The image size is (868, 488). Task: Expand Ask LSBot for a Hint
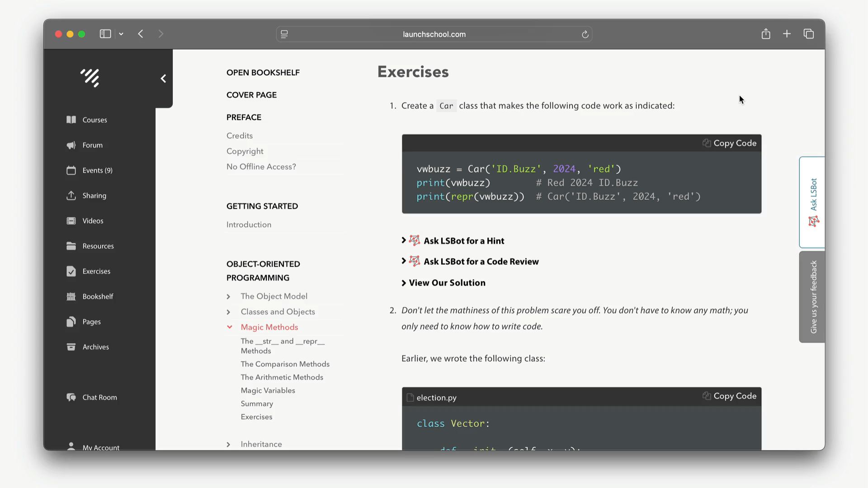click(x=463, y=241)
